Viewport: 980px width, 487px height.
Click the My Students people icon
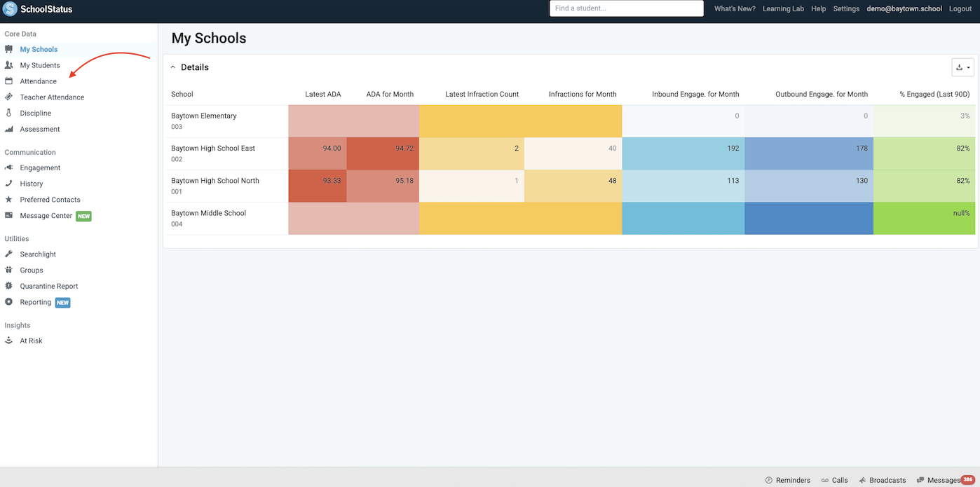click(9, 65)
